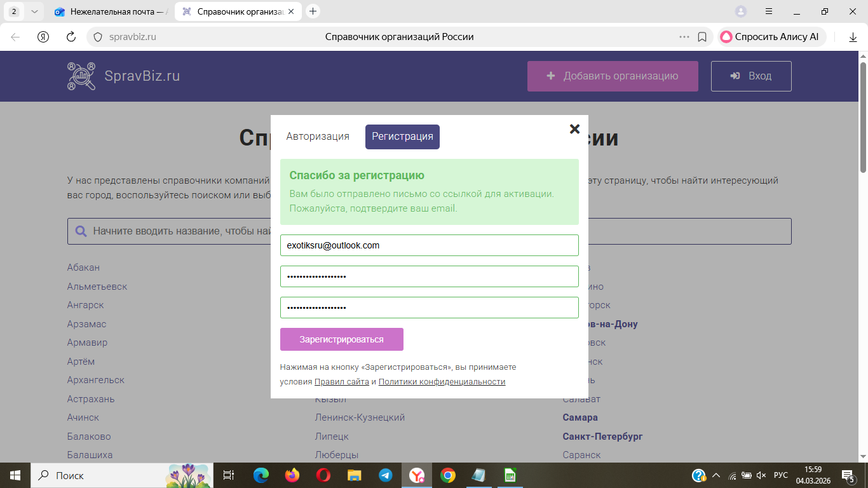Viewport: 868px width, 488px height.
Task: Open Telegram from the taskbar
Action: (x=386, y=475)
